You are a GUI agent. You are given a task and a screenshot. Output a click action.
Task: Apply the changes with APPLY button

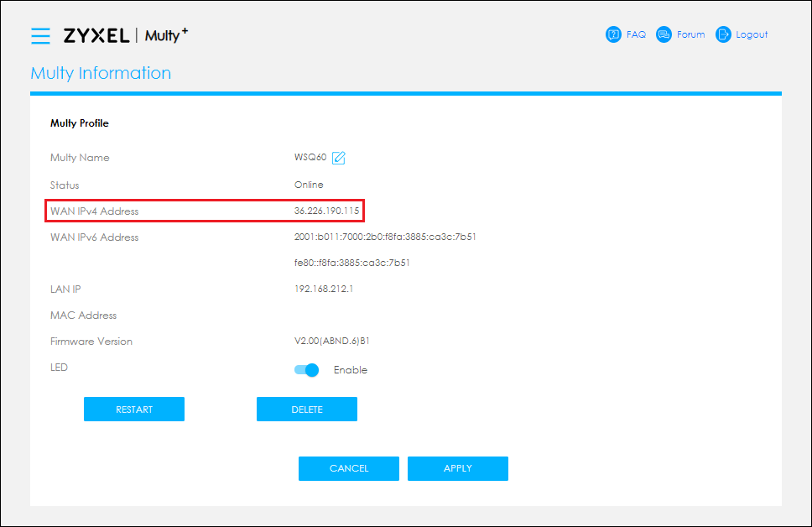tap(458, 468)
